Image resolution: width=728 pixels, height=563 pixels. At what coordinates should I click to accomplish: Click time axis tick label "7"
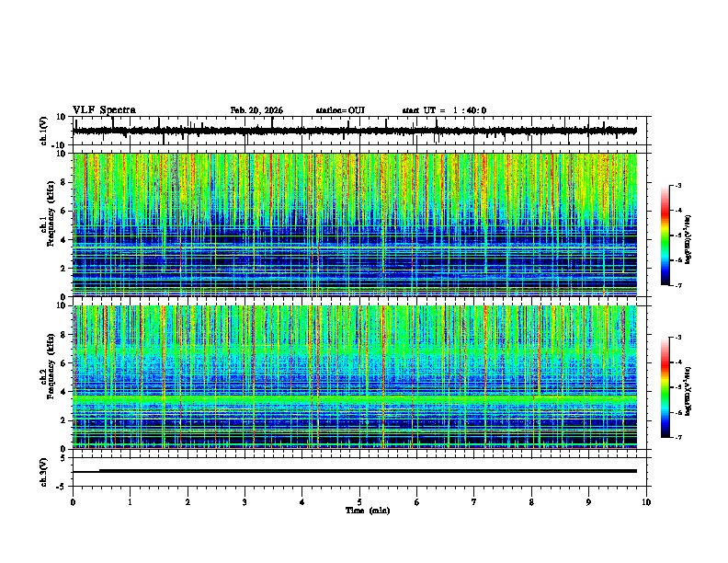[474, 502]
